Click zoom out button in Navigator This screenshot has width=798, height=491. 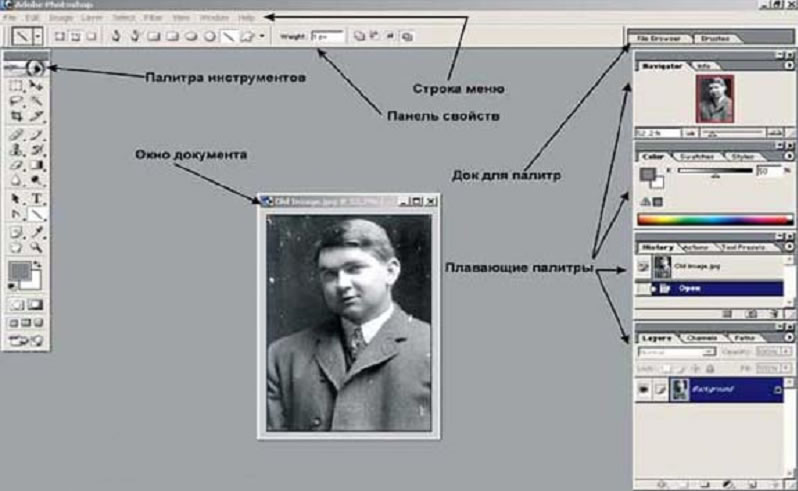690,133
